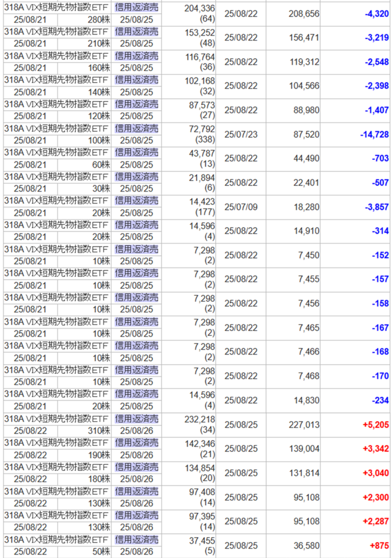Click the sale amount 153,252
392x558 pixels.
(x=200, y=32)
